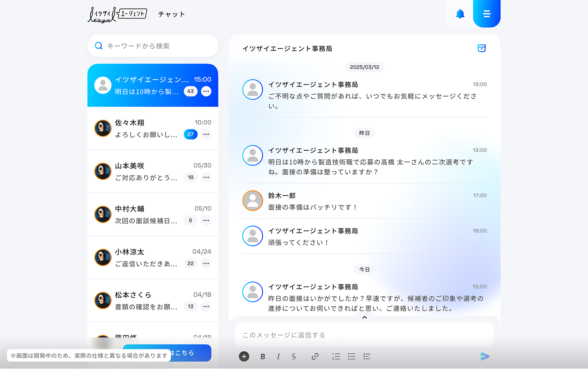Select the 中村大輔 conversation

[153, 214]
